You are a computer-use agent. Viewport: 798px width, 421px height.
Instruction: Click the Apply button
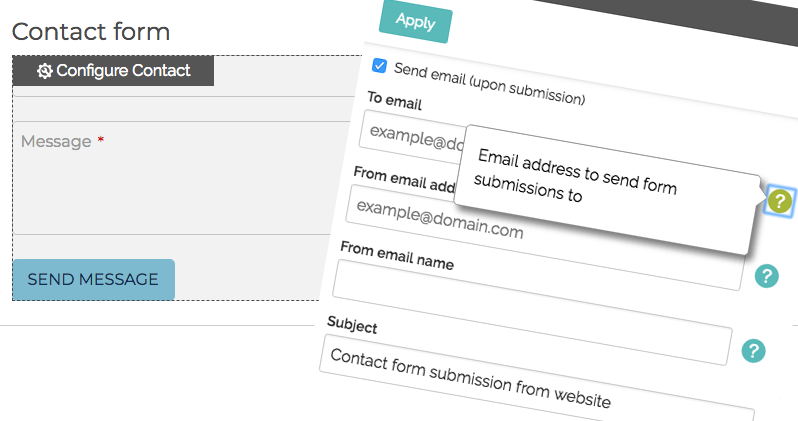[415, 22]
